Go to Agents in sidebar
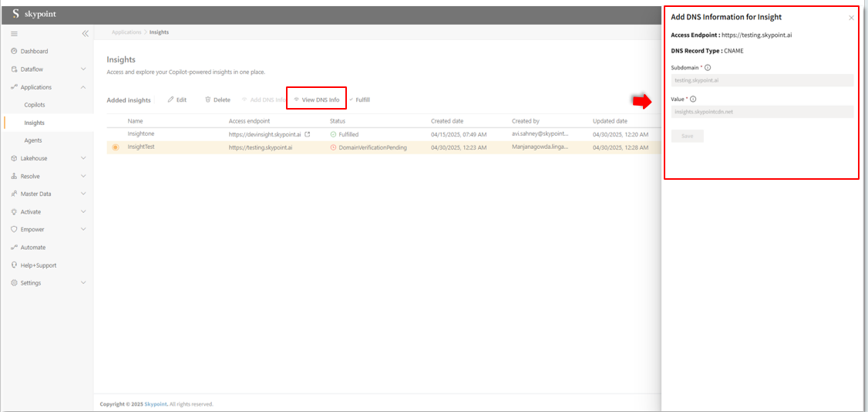The width and height of the screenshot is (868, 412). [33, 140]
